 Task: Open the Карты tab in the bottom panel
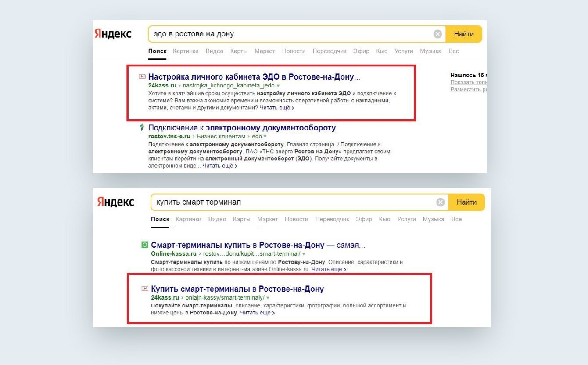241,219
